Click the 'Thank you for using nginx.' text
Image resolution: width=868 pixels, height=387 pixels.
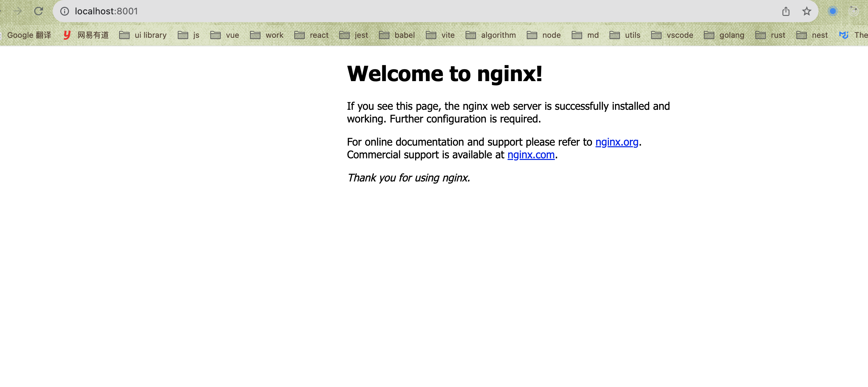[408, 178]
